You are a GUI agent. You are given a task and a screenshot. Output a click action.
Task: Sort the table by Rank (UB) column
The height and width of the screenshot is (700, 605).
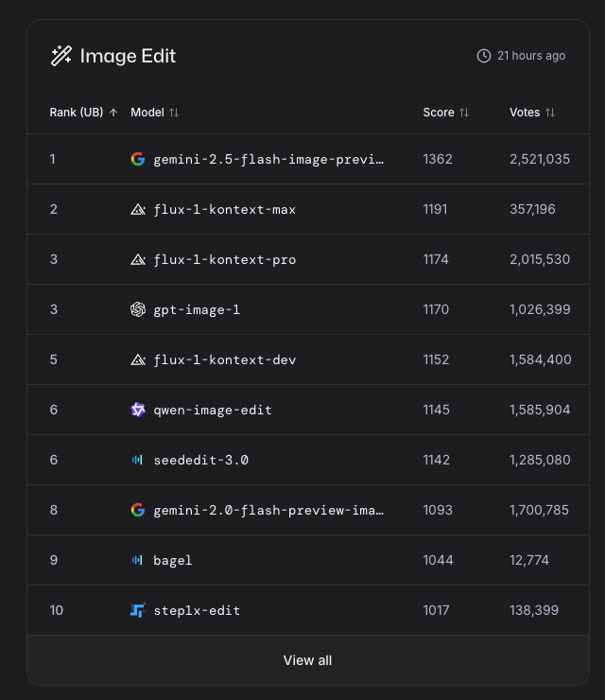[83, 113]
